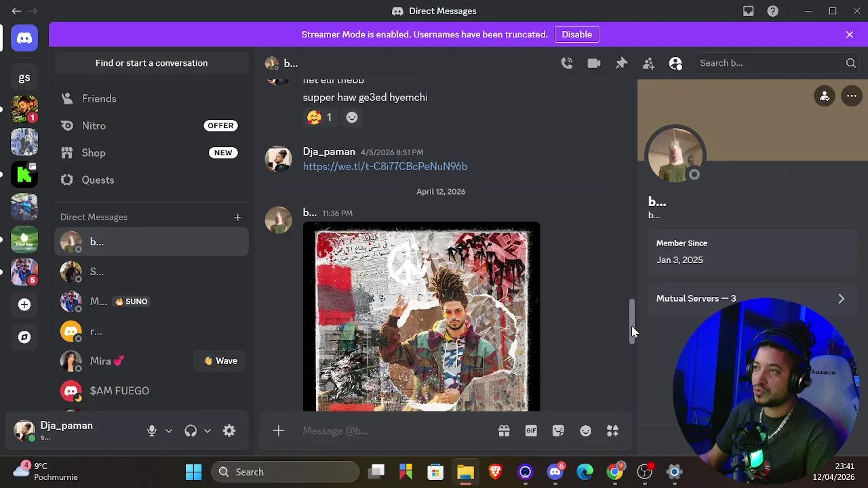868x488 pixels.
Task: Open the Apps launcher icon
Action: pos(612,430)
